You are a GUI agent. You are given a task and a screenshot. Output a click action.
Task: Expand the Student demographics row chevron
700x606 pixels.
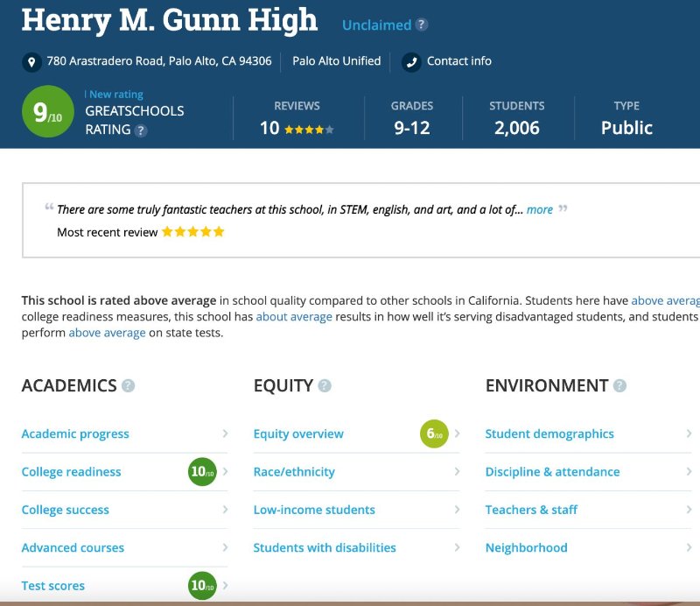click(x=689, y=433)
